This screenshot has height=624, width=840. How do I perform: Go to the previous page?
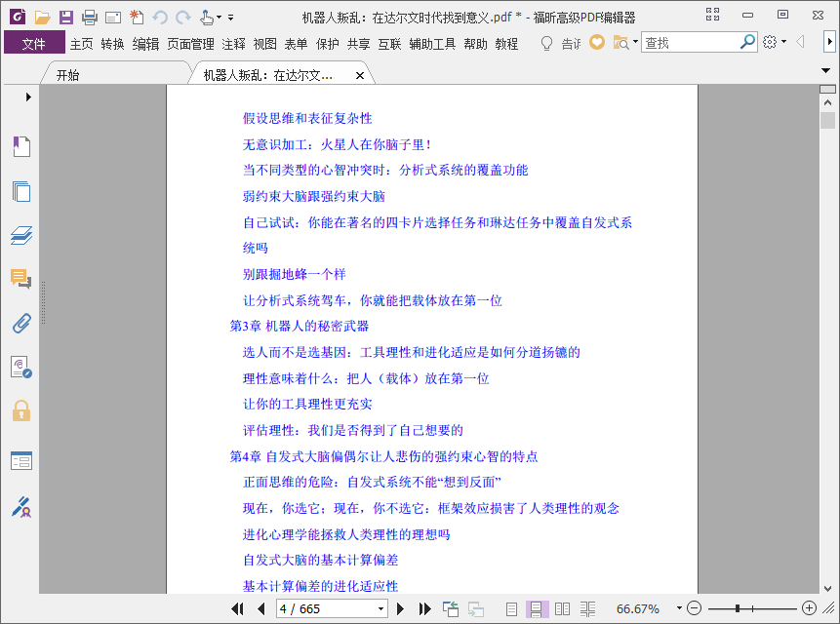coord(261,608)
